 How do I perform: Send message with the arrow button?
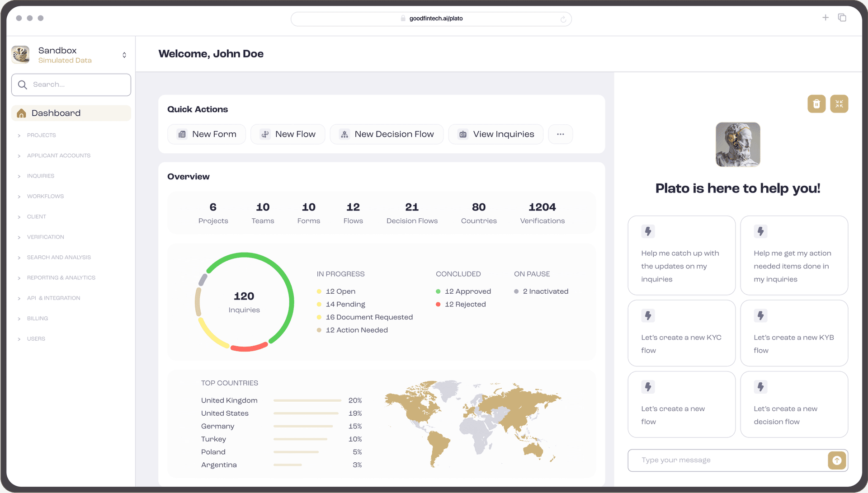click(x=836, y=460)
